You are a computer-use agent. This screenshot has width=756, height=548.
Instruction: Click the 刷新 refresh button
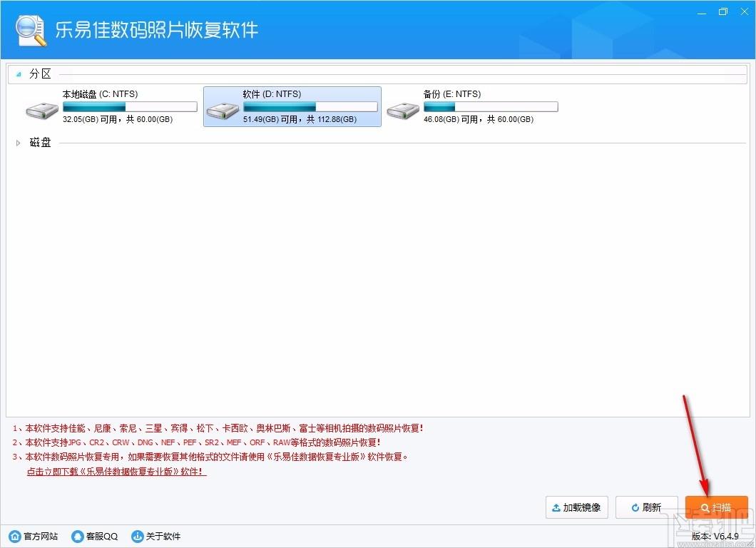point(647,507)
